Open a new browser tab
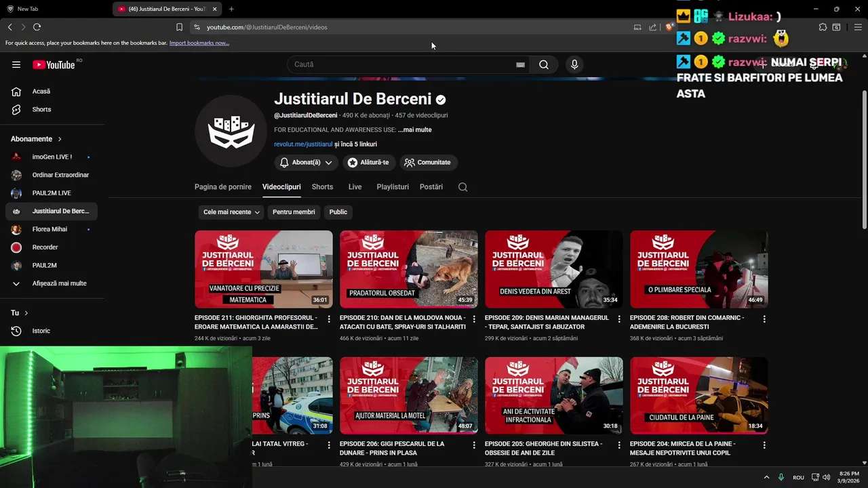This screenshot has height=488, width=868. click(231, 9)
